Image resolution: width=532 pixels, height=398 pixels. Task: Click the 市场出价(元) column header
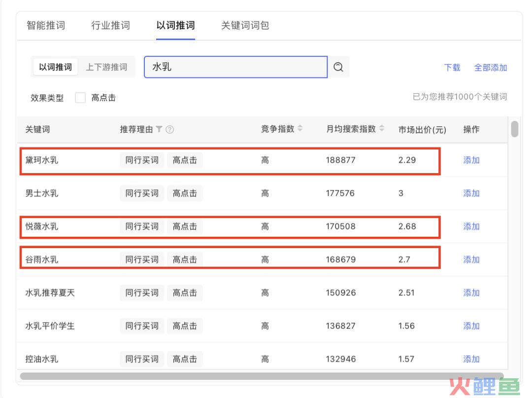423,129
